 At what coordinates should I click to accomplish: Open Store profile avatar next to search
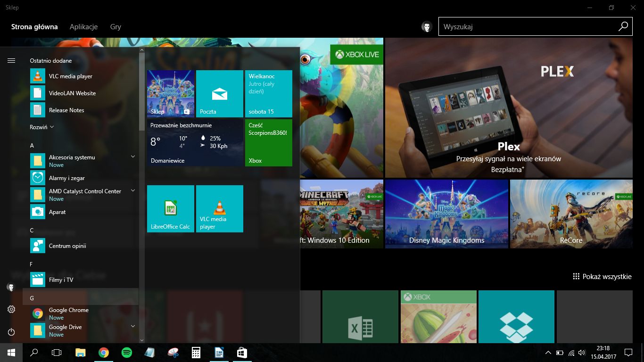click(427, 27)
